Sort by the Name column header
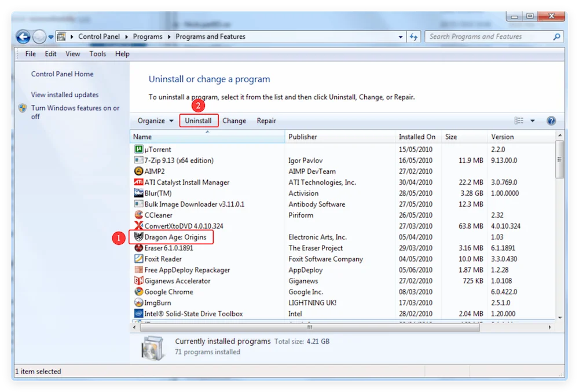 [207, 137]
